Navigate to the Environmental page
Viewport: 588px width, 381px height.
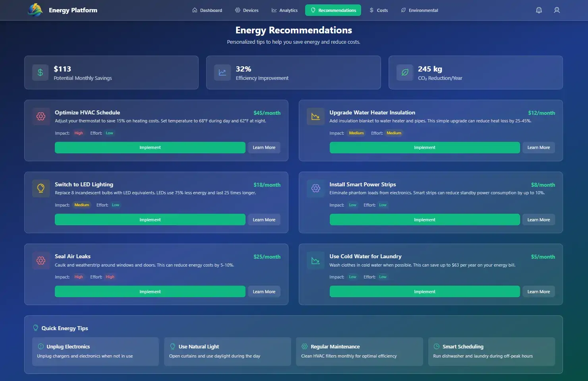coord(420,10)
